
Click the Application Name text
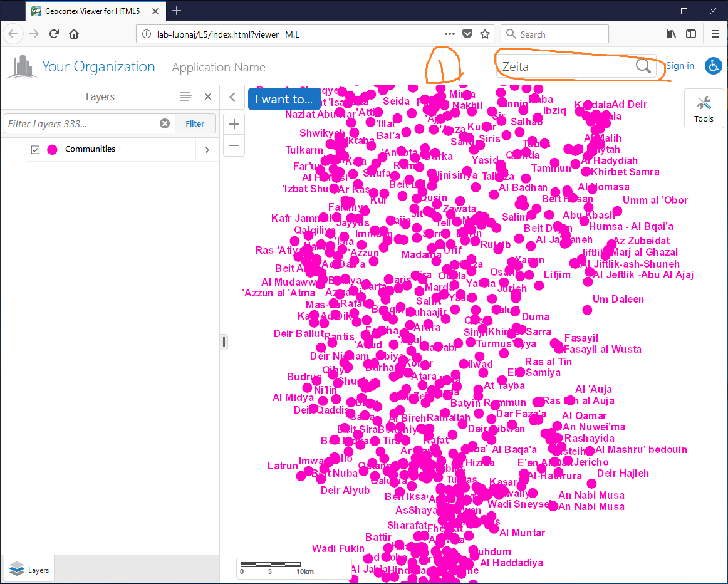[x=219, y=68]
